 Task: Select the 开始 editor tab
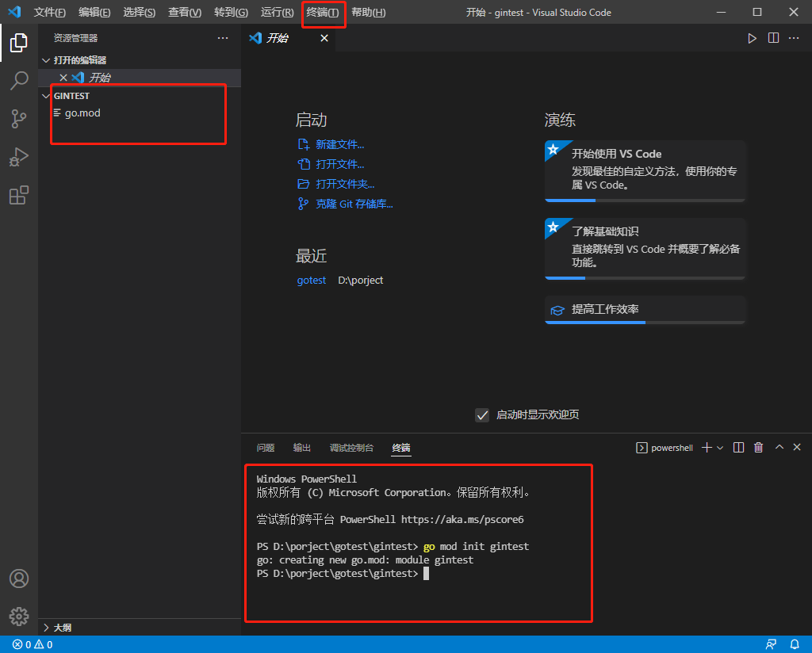[x=289, y=38]
